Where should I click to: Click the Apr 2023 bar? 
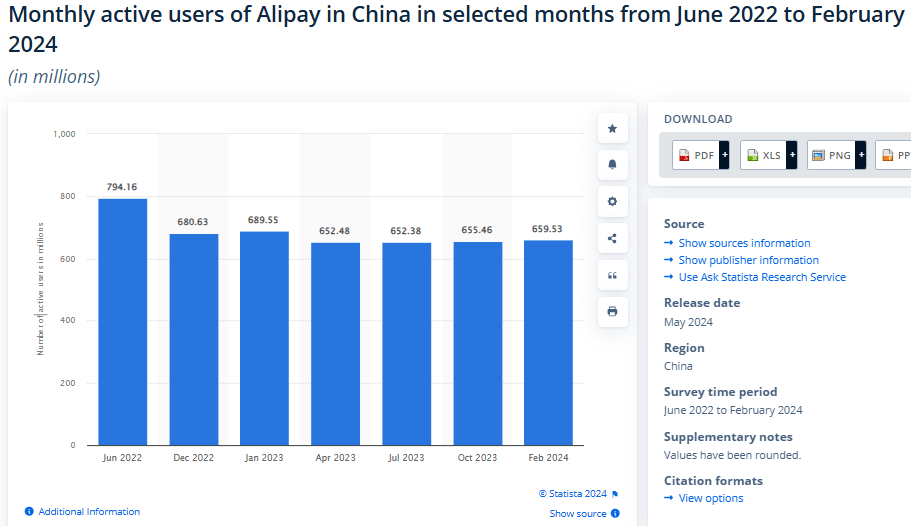coord(336,344)
